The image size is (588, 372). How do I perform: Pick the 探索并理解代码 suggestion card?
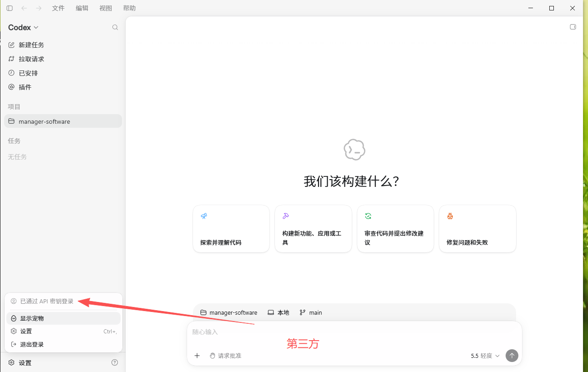pyautogui.click(x=231, y=229)
